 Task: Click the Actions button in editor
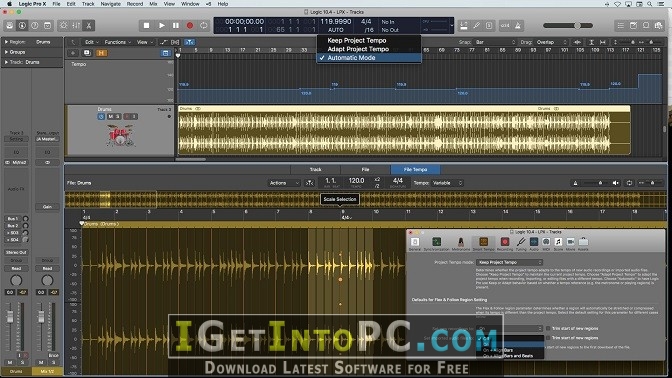click(284, 183)
